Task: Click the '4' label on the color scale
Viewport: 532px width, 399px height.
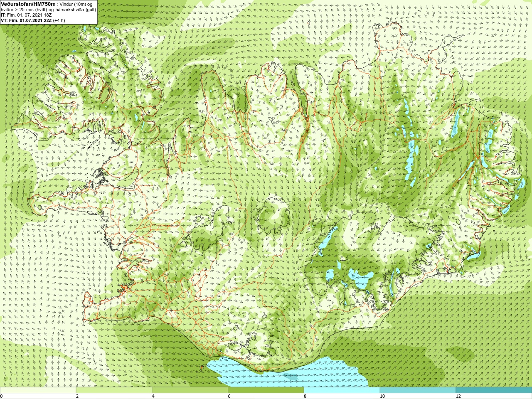Action: (153, 396)
